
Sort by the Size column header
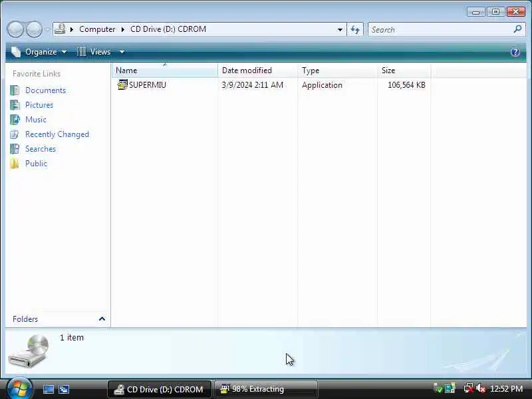pyautogui.click(x=404, y=70)
